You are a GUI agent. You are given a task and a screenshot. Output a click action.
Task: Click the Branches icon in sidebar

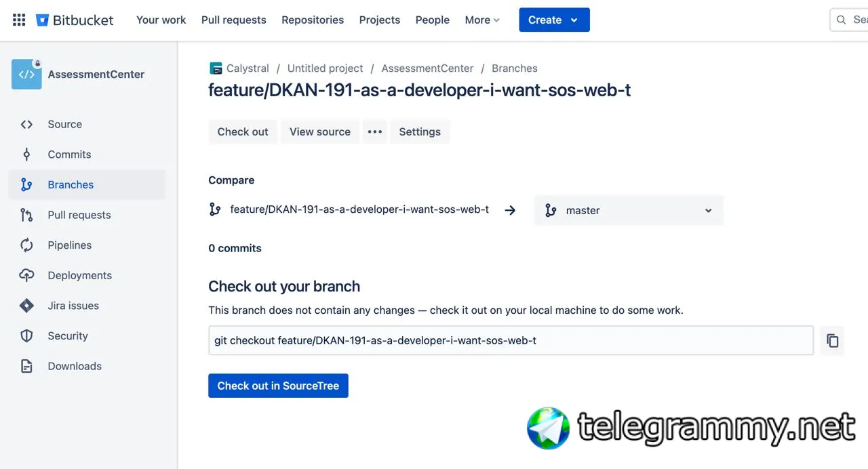click(x=26, y=184)
